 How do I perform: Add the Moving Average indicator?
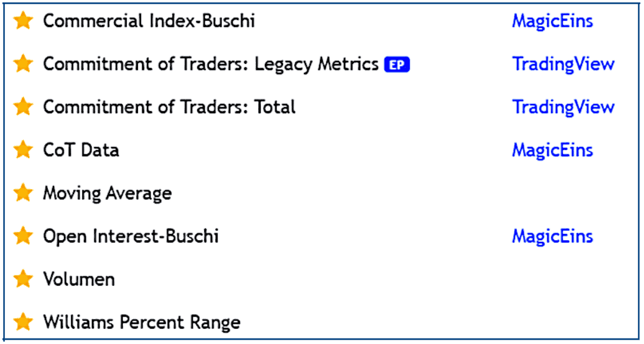(x=107, y=193)
